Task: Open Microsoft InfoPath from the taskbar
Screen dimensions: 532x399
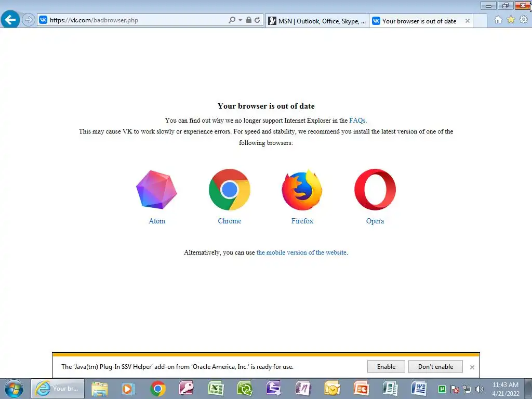Action: (x=273, y=389)
